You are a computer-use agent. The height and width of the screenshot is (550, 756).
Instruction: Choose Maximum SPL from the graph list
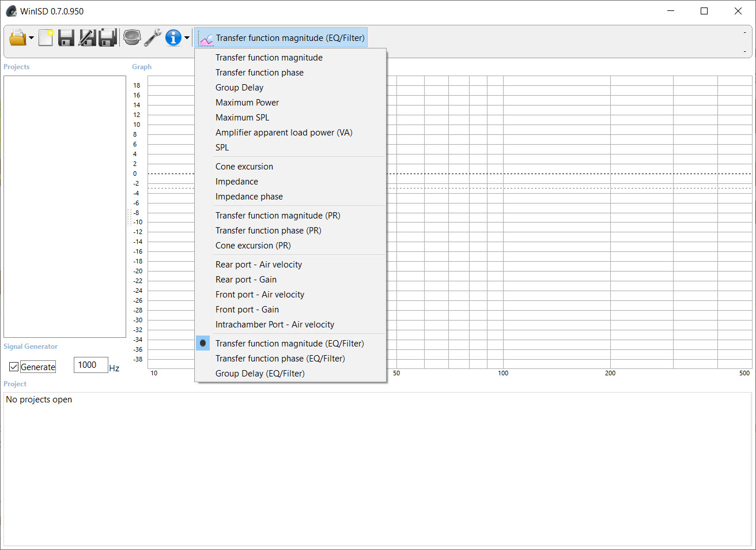click(242, 118)
